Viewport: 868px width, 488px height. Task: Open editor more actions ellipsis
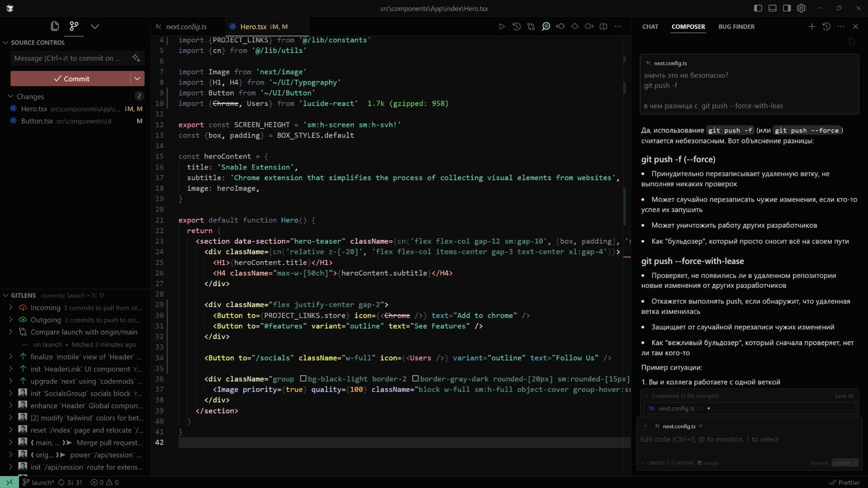coord(618,26)
